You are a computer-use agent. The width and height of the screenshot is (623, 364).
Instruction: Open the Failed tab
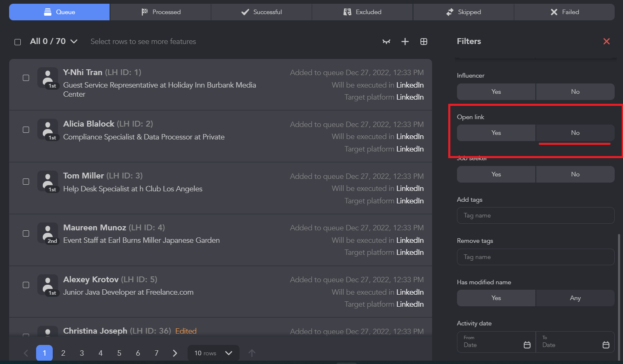[x=564, y=12]
